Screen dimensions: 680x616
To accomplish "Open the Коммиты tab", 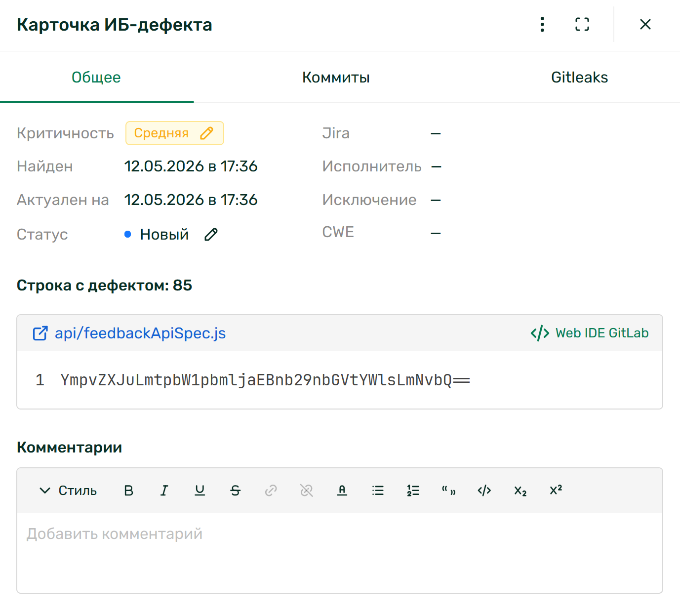I will [x=336, y=78].
